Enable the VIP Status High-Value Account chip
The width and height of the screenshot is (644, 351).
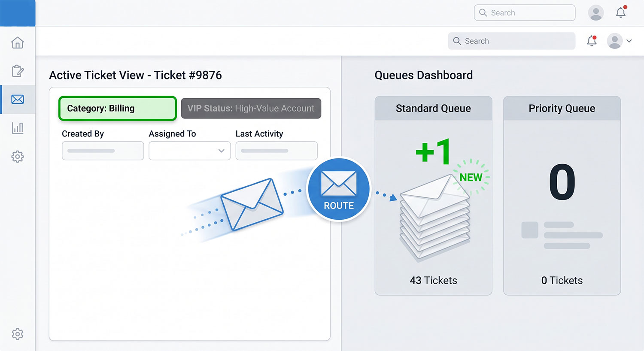(x=251, y=108)
